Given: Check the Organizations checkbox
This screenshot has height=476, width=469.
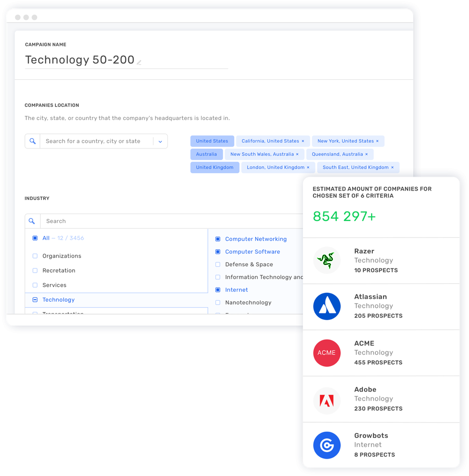Looking at the screenshot, I should pos(35,256).
